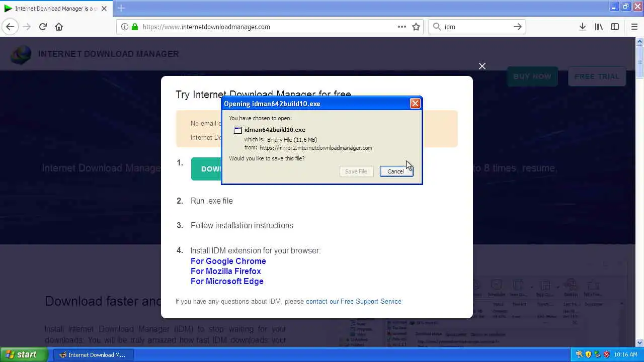Click the red shield tray icon
Screen dimensions: 644x362
point(606,354)
